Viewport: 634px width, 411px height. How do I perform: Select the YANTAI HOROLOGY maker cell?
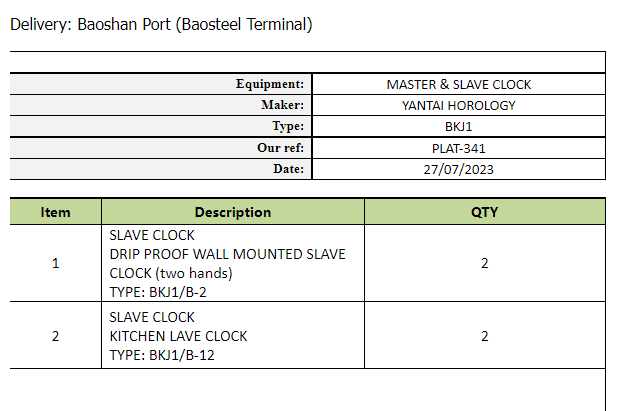tap(459, 105)
